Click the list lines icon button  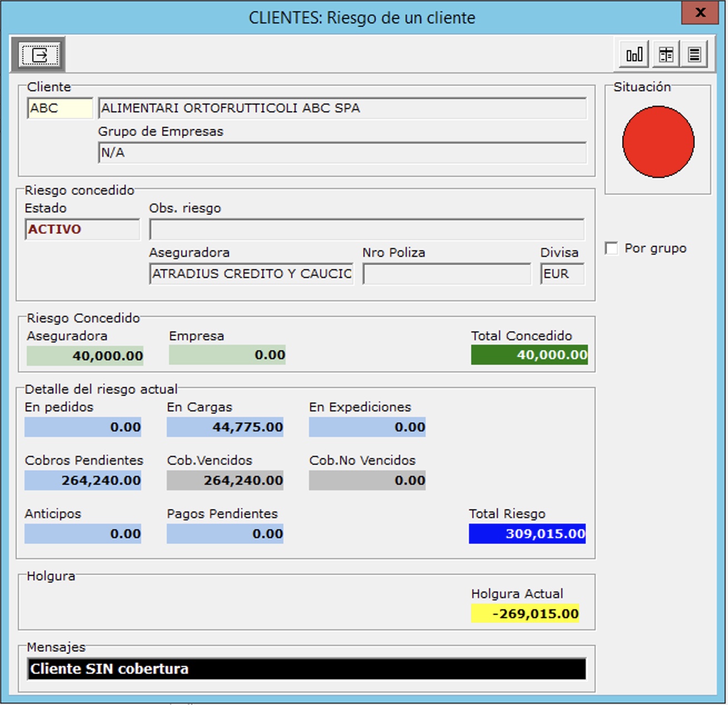[694, 54]
